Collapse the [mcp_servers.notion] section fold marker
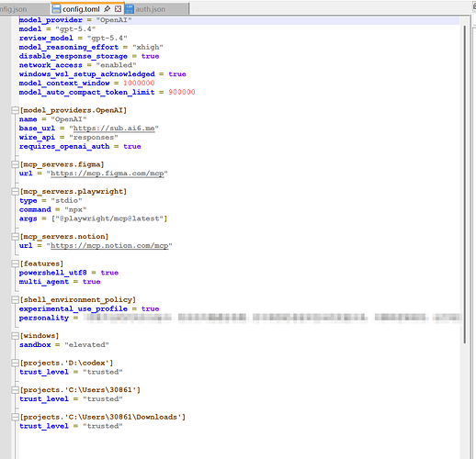The height and width of the screenshot is (459, 476). [x=15, y=237]
